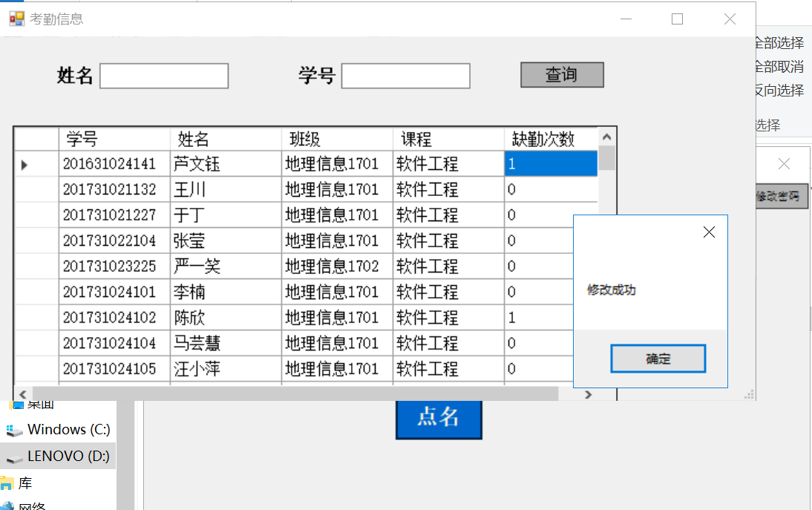Sort by 课程 column header
812x510 pixels.
tap(448, 139)
